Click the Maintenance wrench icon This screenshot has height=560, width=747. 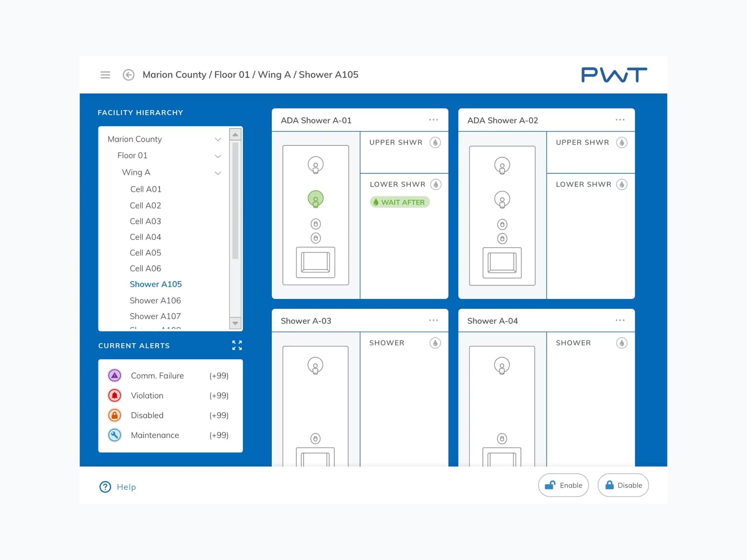(x=115, y=435)
